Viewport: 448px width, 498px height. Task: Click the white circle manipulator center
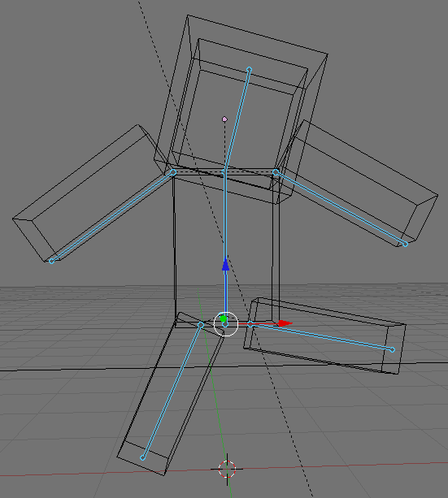pyautogui.click(x=226, y=324)
